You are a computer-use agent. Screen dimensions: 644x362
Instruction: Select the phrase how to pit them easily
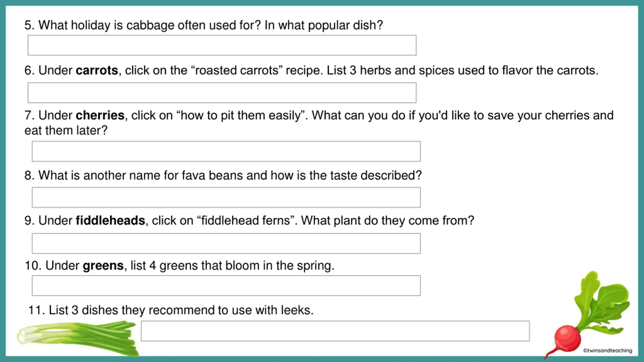click(241, 116)
